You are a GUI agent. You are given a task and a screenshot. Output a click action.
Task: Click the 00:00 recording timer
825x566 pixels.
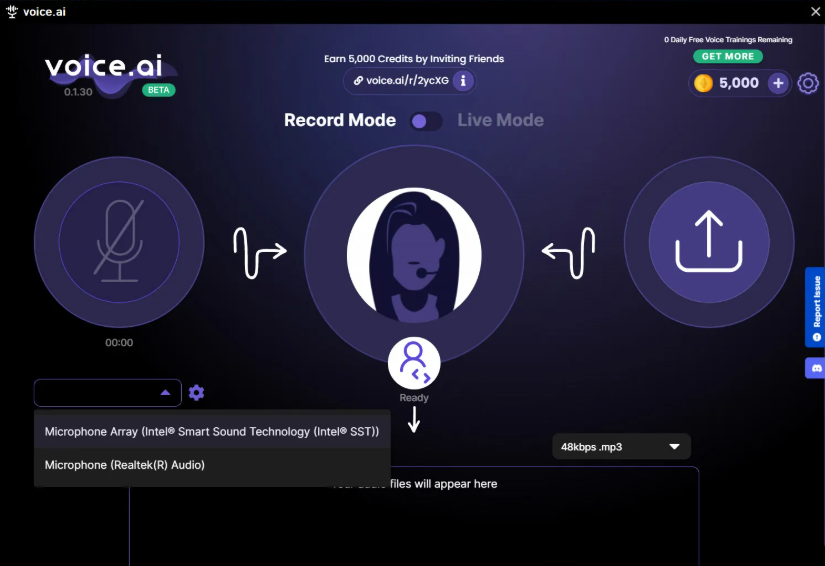(x=119, y=342)
